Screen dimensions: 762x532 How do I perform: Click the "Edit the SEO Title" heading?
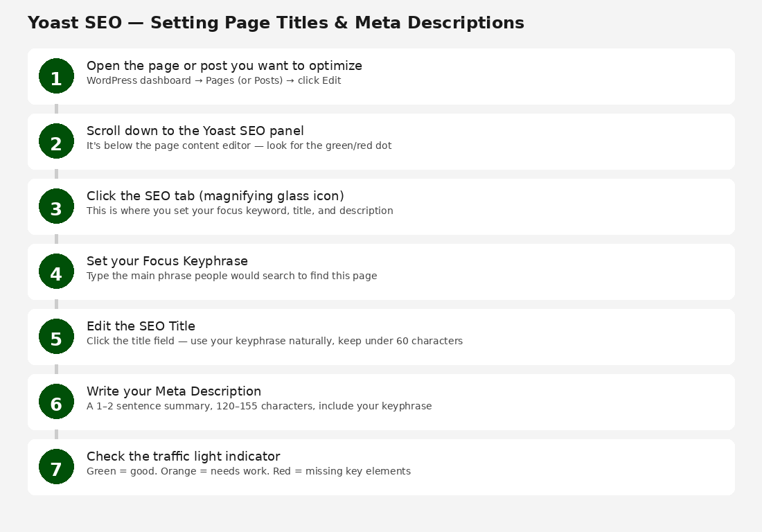tap(141, 326)
